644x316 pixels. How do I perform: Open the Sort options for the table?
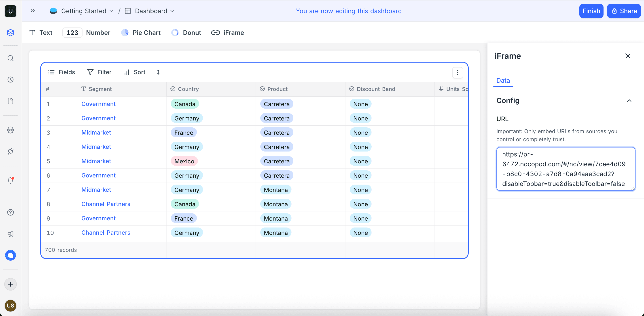pos(135,72)
